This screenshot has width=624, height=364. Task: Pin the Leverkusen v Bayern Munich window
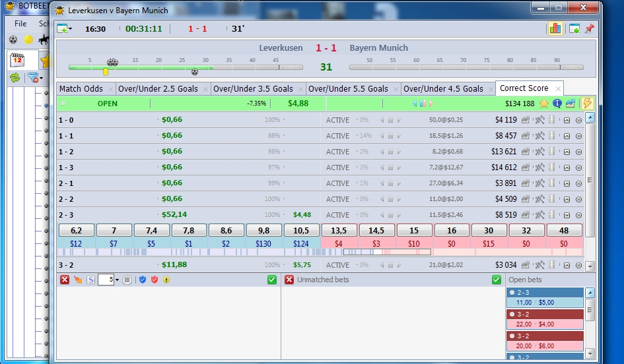[x=590, y=28]
